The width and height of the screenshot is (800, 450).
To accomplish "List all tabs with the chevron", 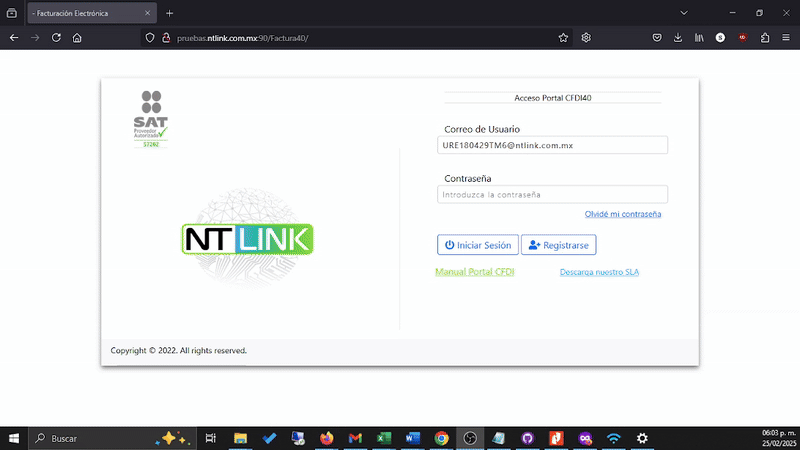I will 684,13.
